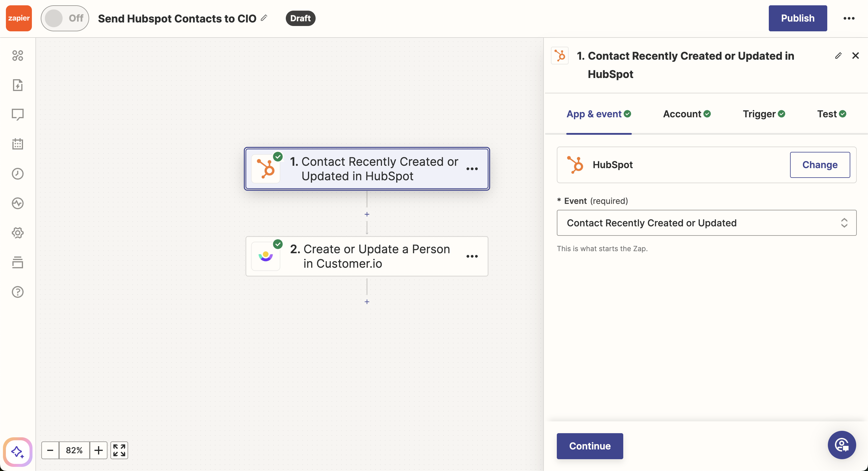Image resolution: width=868 pixels, height=471 pixels.
Task: Click the 'This is what starts the Zap.' text
Action: pos(602,249)
